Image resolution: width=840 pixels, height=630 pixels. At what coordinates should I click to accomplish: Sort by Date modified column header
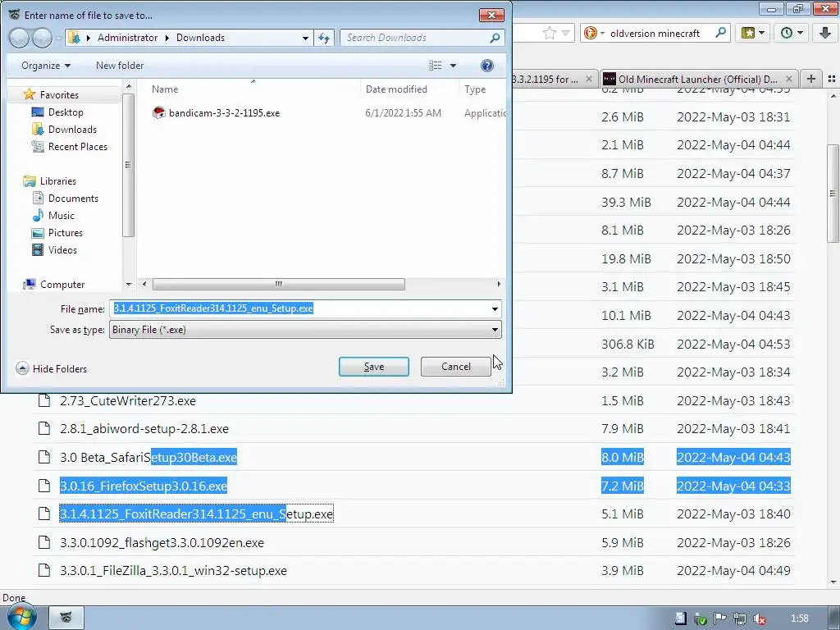pos(396,89)
